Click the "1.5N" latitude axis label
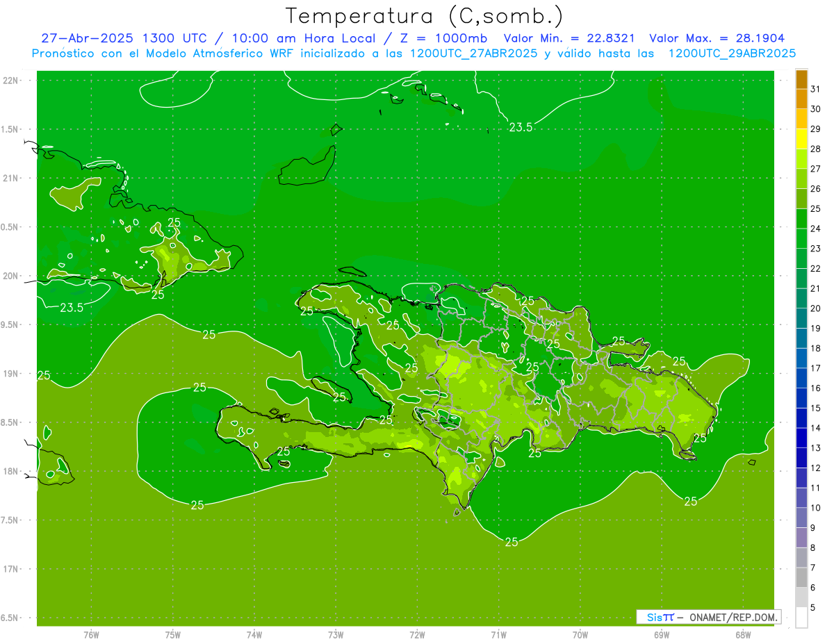 click(x=9, y=129)
